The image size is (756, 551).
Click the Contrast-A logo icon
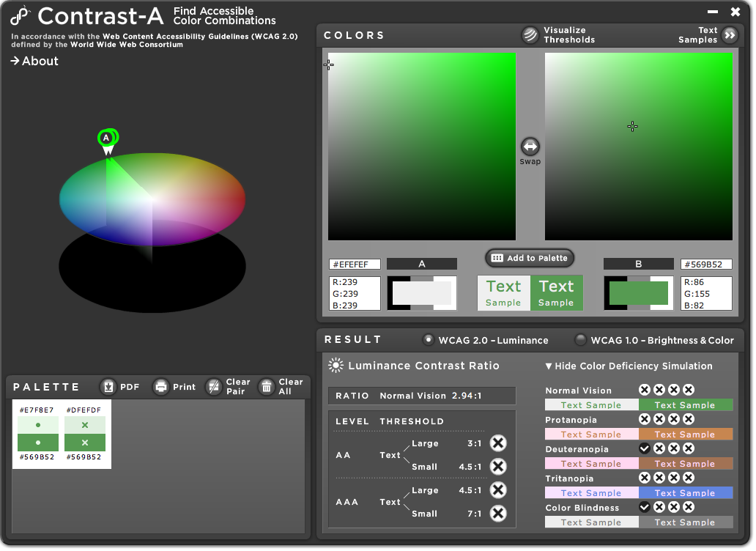pos(21,15)
